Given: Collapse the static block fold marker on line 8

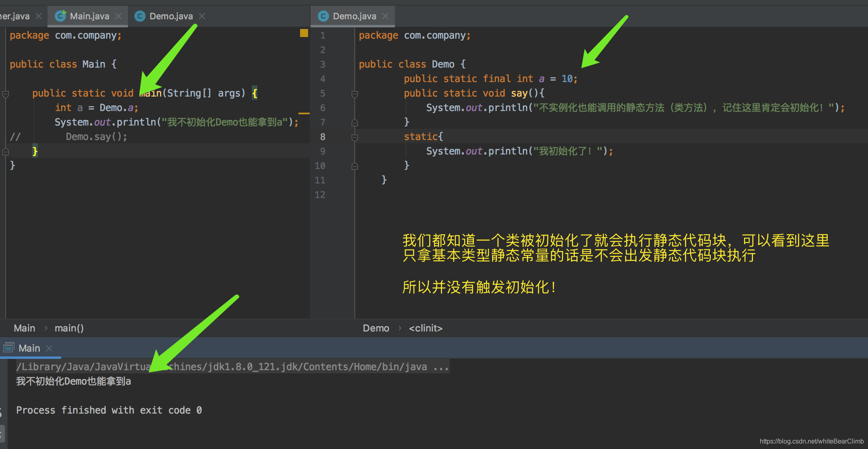Looking at the screenshot, I should pos(354,137).
